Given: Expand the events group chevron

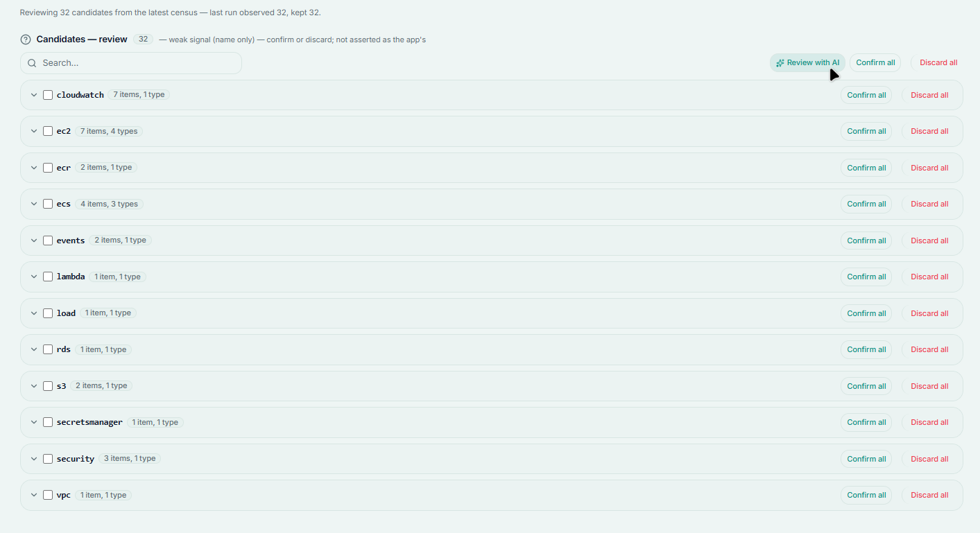Looking at the screenshot, I should tap(34, 241).
